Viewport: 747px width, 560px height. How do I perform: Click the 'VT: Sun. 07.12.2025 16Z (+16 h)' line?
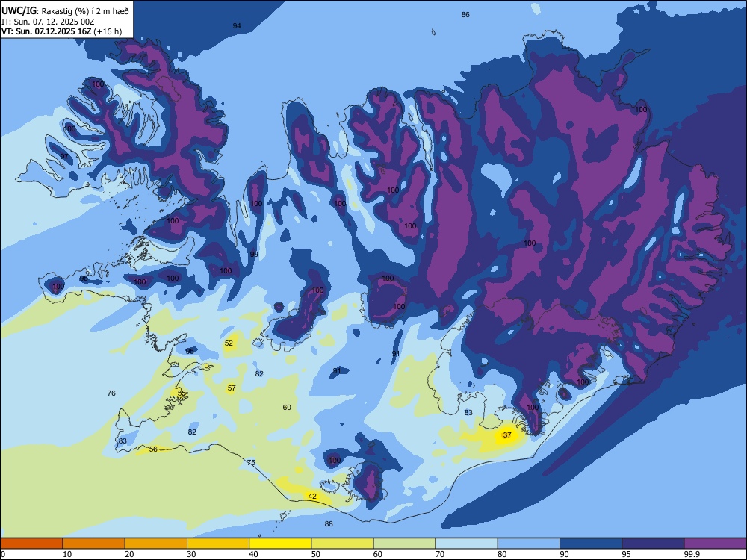click(61, 32)
